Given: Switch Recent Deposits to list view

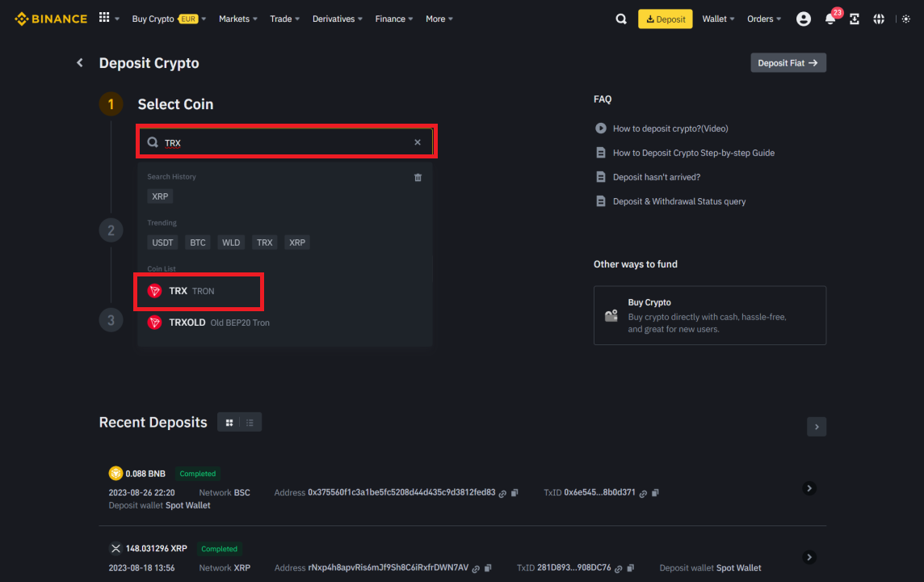Looking at the screenshot, I should 250,422.
